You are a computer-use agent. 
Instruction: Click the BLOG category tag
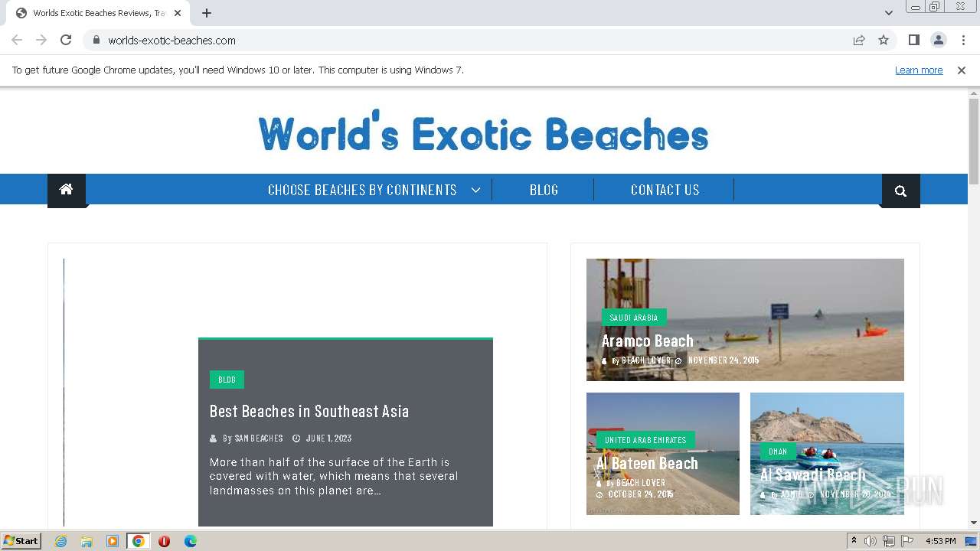pyautogui.click(x=227, y=380)
